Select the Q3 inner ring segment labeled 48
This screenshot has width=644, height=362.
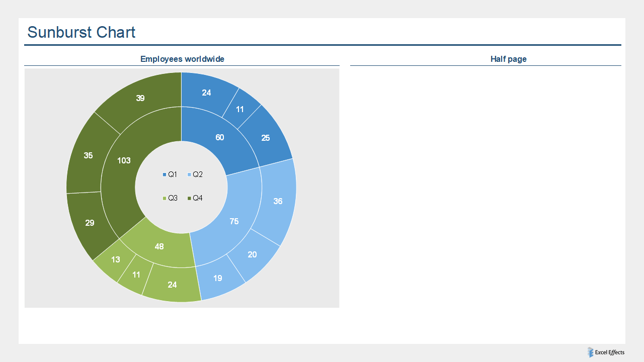click(159, 246)
